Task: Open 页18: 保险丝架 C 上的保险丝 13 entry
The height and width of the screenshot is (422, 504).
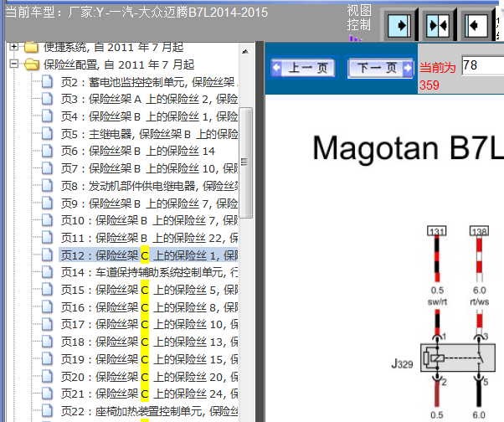Action: 150,342
